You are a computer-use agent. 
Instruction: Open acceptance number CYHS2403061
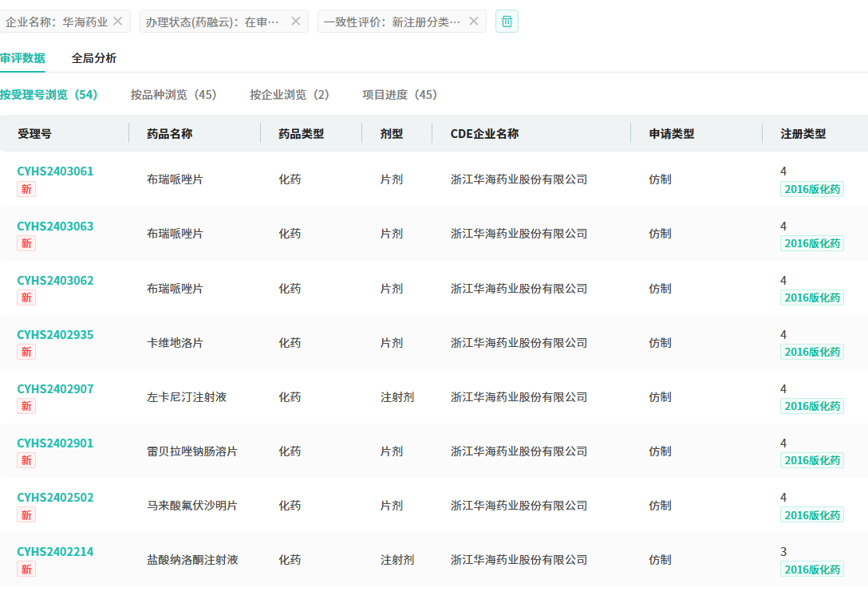point(55,171)
